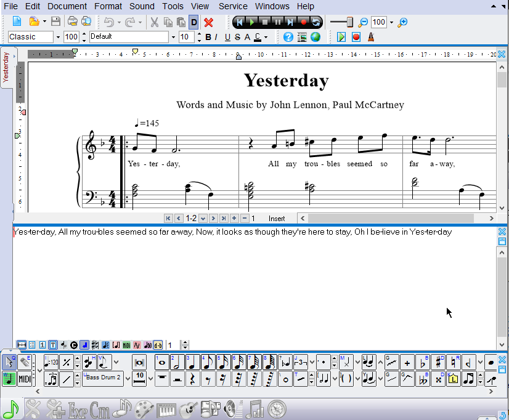
Task: Cut the selection with the scissors icon
Action: 154,22
